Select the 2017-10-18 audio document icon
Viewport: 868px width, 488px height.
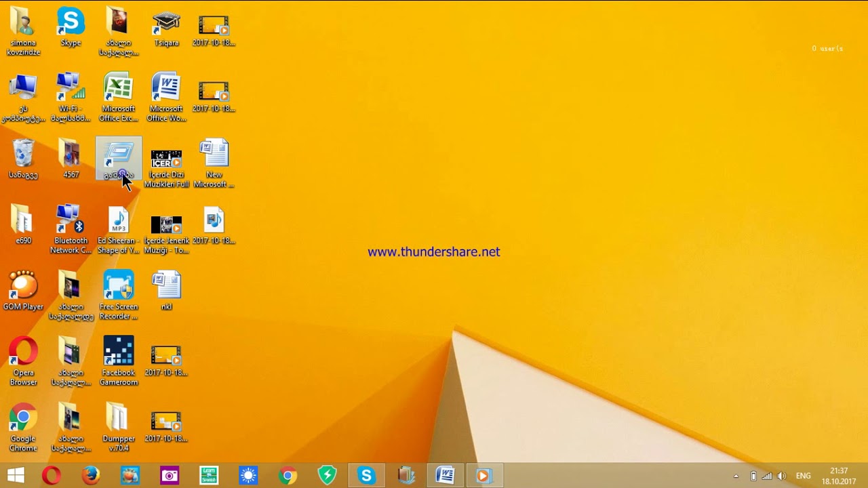coord(214,225)
